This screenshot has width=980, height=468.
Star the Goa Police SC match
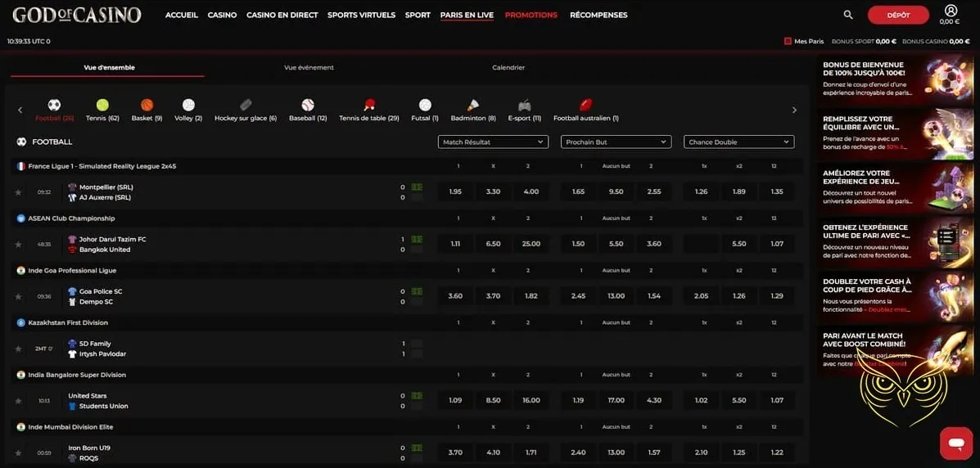(x=18, y=297)
